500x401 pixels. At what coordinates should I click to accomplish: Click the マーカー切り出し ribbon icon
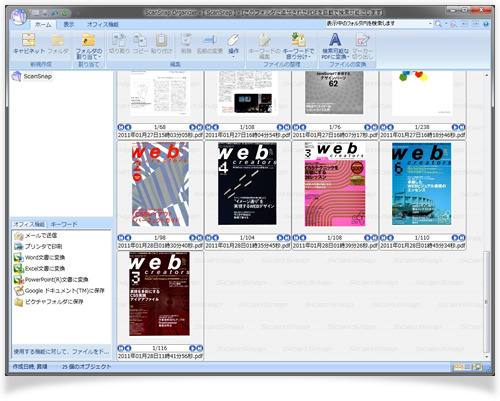[362, 46]
